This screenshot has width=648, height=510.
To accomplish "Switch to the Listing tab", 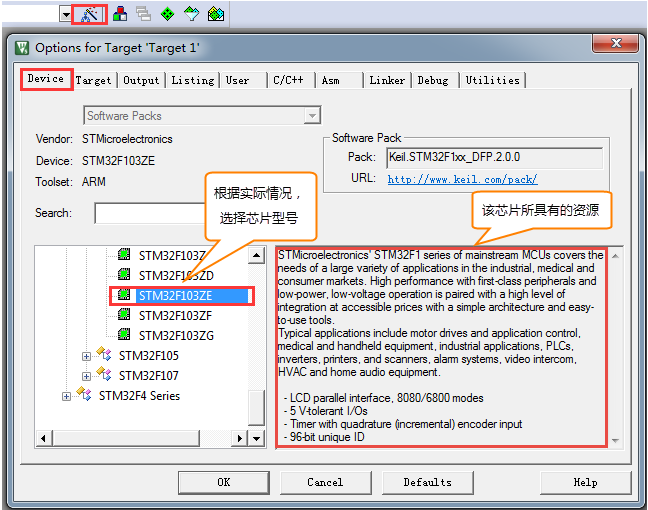I will pos(193,80).
